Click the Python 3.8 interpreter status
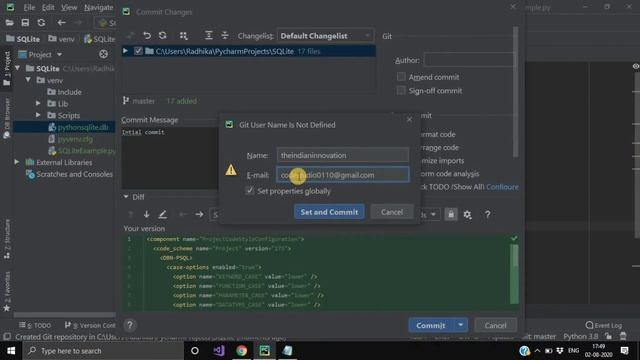Screen dimensions: 640x360 coord(580,336)
